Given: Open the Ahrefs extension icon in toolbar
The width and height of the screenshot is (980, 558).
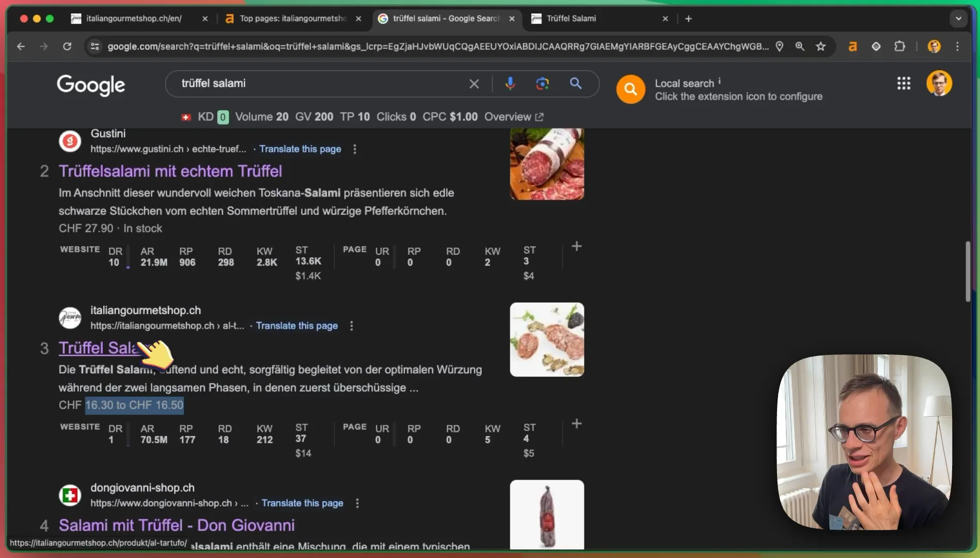Looking at the screenshot, I should [852, 47].
